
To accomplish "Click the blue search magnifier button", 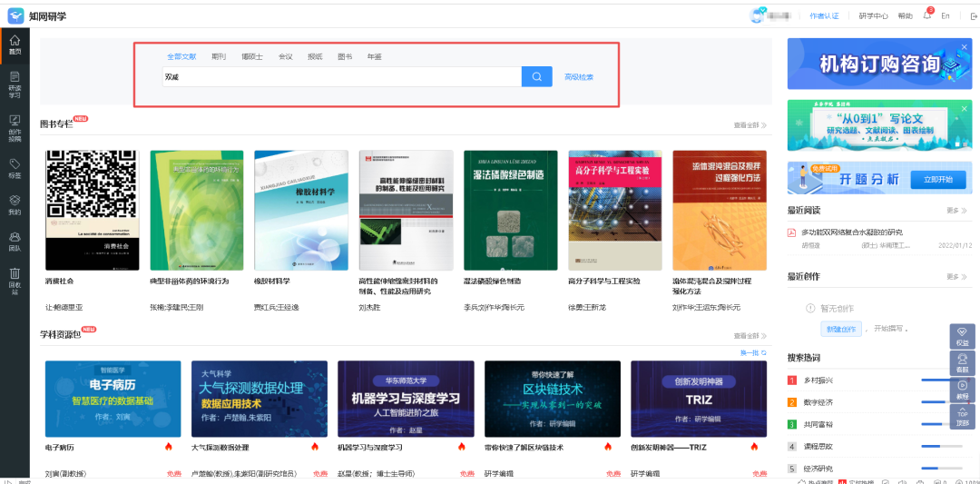I will tap(537, 77).
